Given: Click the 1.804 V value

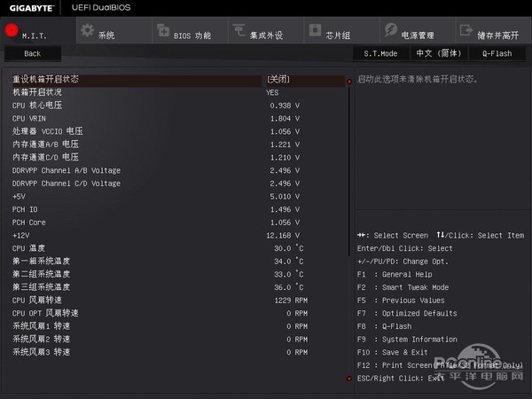Looking at the screenshot, I should (285, 119).
